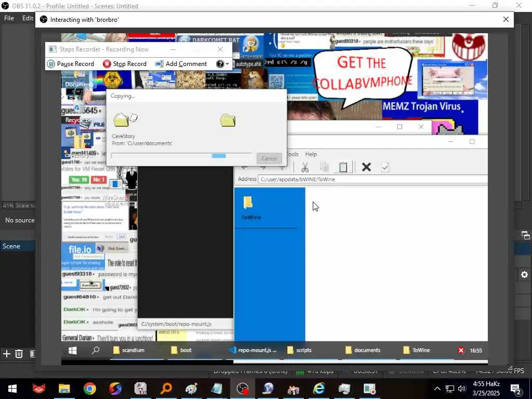
Task: Switch to ToWine in VM taskbar
Action: pyautogui.click(x=417, y=350)
